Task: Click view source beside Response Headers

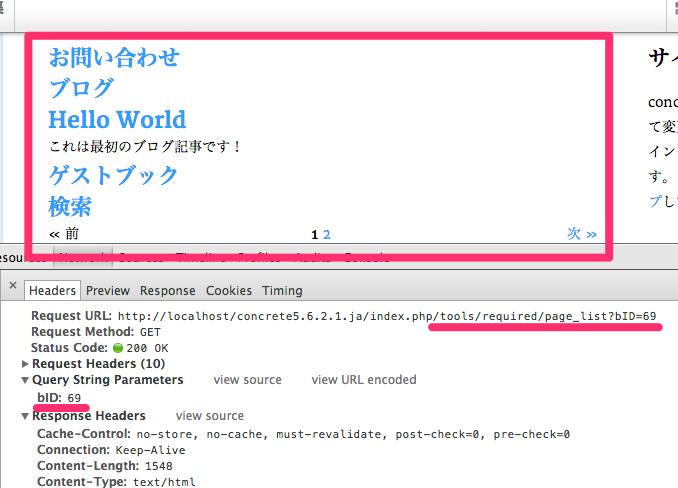Action: 209,416
